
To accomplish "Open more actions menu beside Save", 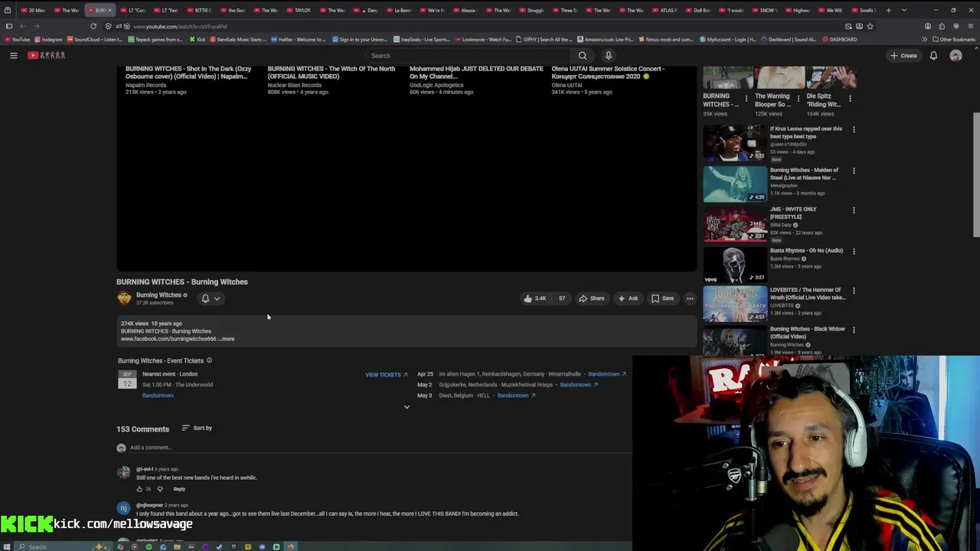I will pos(690,298).
